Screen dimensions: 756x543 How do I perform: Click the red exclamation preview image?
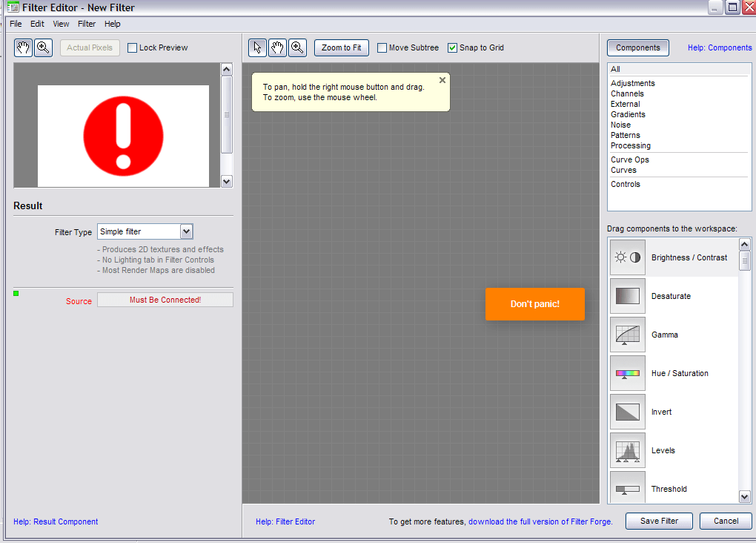[x=124, y=136]
